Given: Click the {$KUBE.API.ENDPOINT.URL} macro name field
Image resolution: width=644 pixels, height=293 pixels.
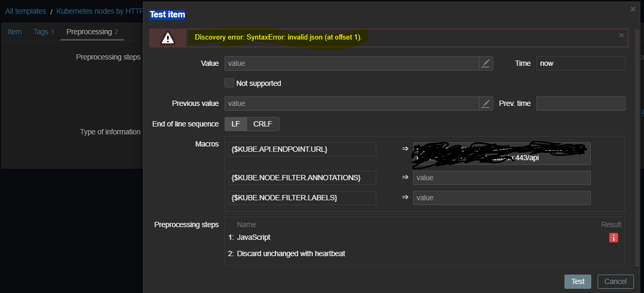Looking at the screenshot, I should click(303, 149).
